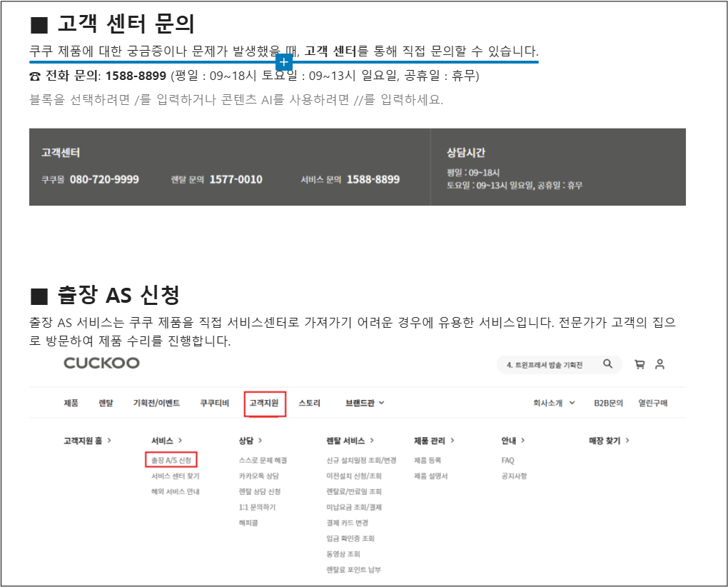Expand the 브랜드관 dropdown
728x587 pixels.
365,403
